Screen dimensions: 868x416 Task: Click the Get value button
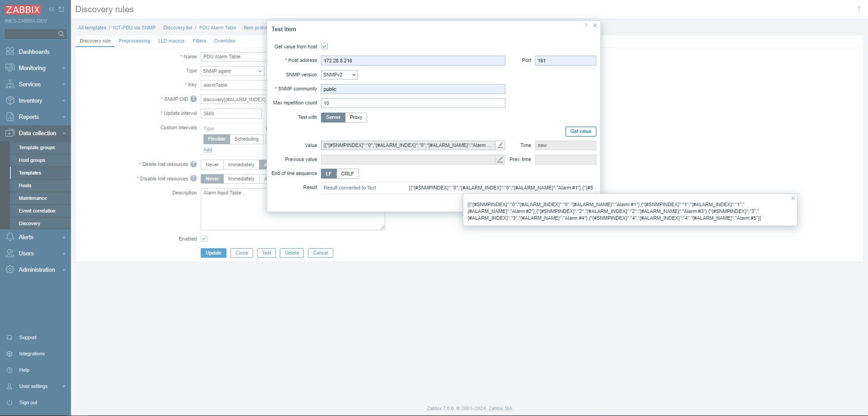coord(580,131)
